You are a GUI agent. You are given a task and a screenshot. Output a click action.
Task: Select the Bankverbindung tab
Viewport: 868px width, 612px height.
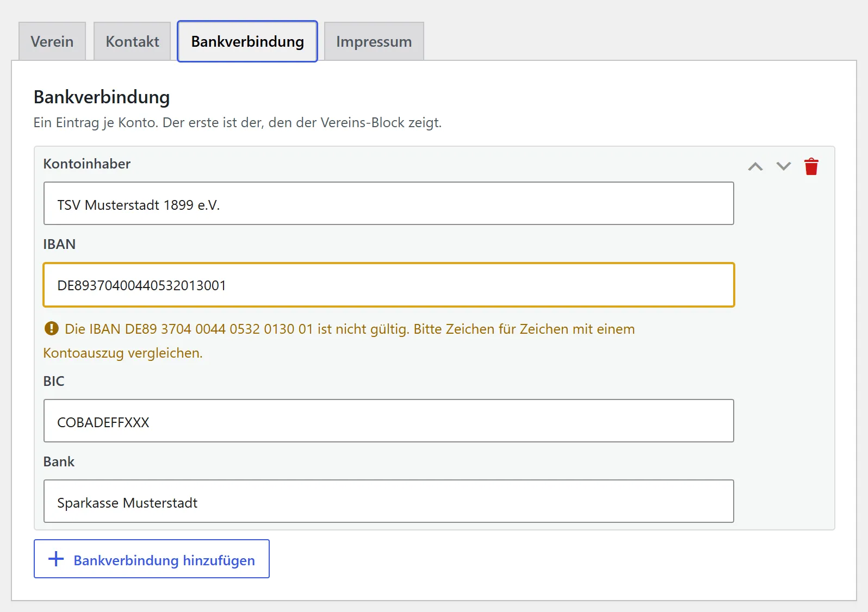click(x=247, y=41)
